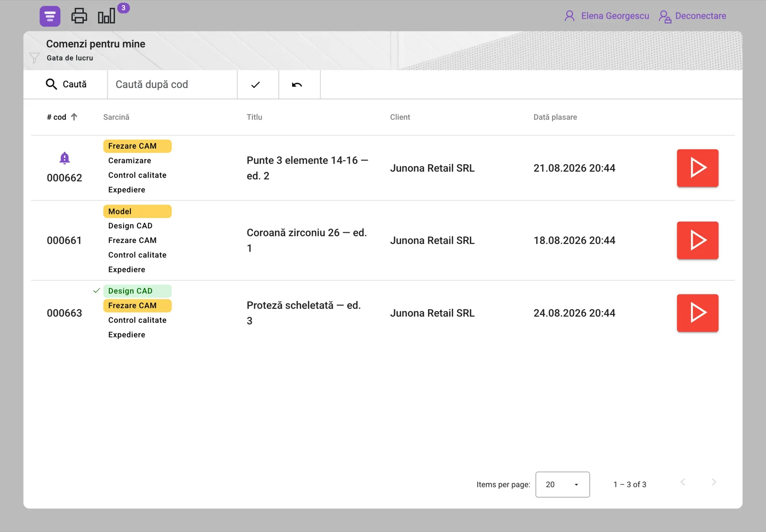Start work on order 000662

pyautogui.click(x=698, y=168)
